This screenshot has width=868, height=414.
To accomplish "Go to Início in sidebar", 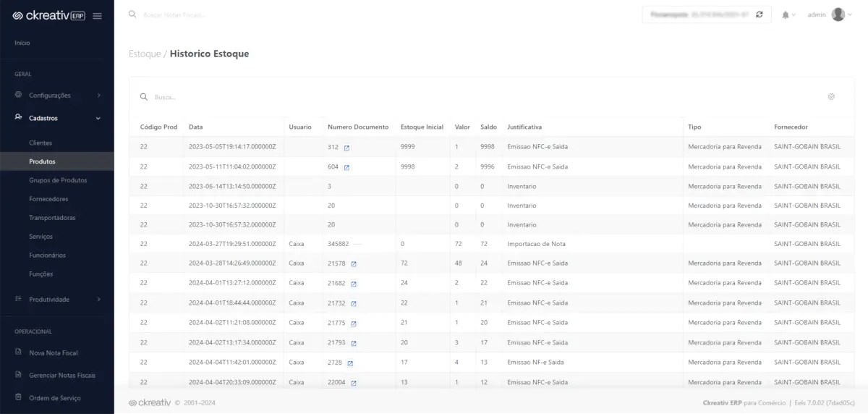I will click(x=22, y=43).
